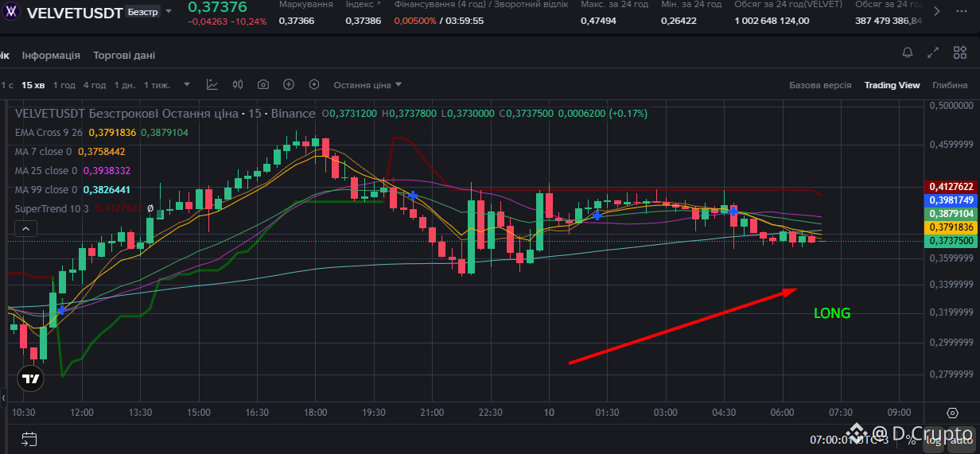The width and height of the screenshot is (980, 454).
Task: Click the ø symbol beside SuperTrend legend
Action: [x=150, y=208]
